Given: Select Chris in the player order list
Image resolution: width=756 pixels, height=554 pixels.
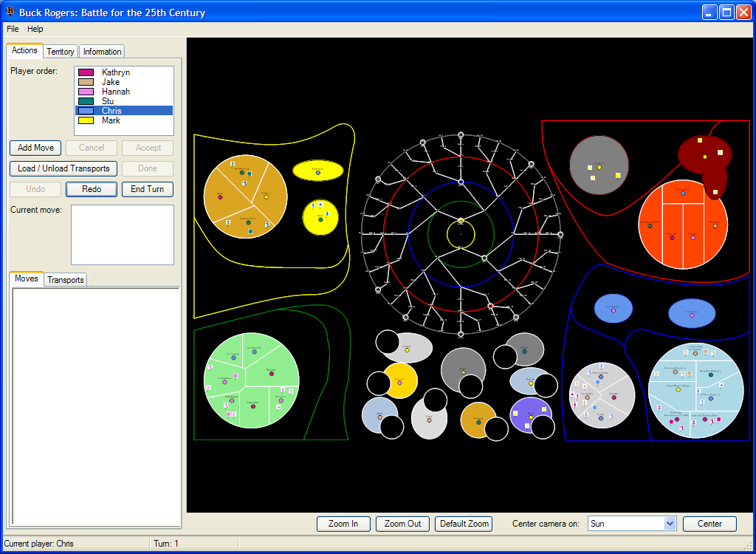Looking at the screenshot, I should (x=124, y=111).
